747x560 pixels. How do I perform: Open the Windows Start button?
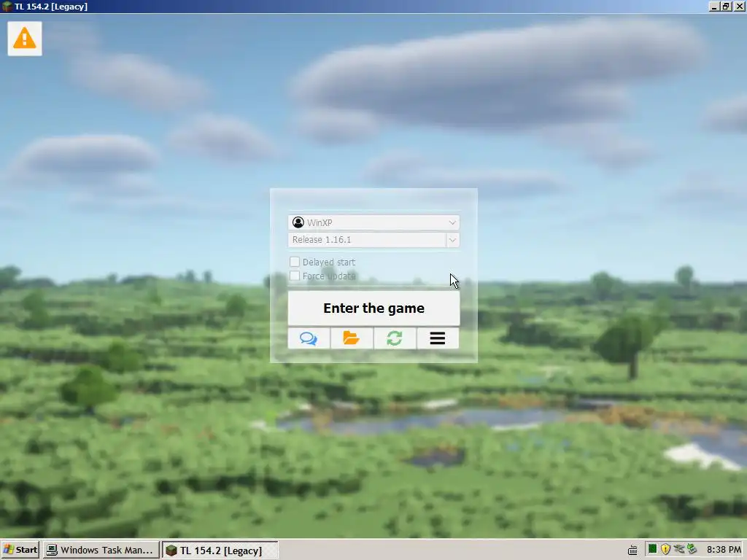tap(20, 550)
